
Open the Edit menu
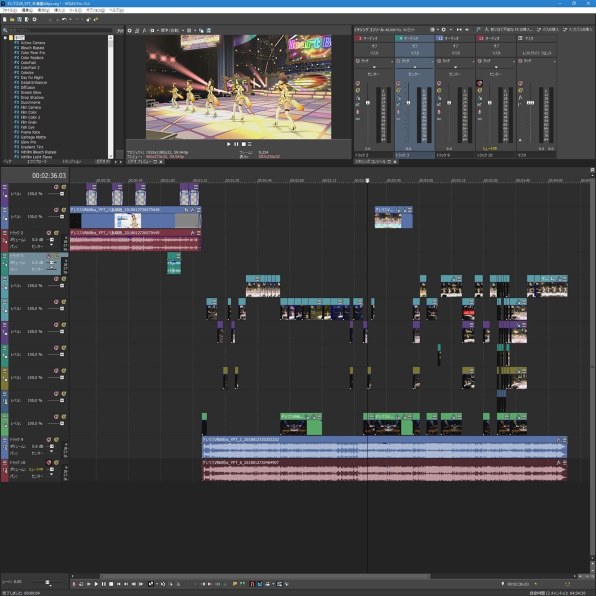(x=27, y=10)
